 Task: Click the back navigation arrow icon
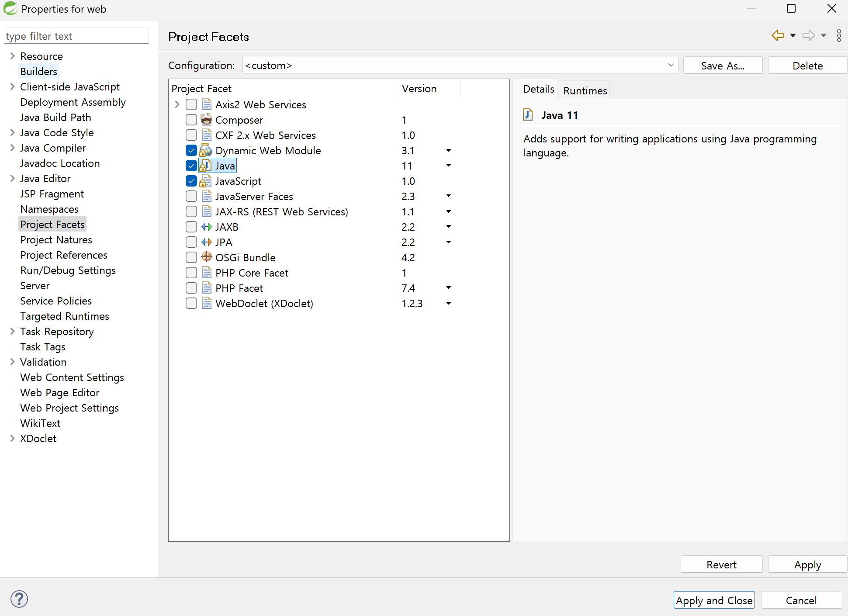[778, 35]
